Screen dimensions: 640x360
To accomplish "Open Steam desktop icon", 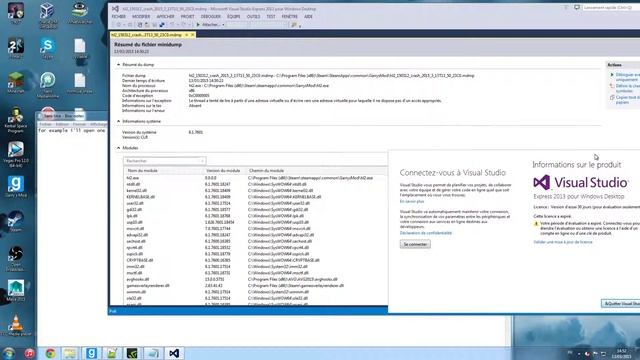I will (x=16, y=221).
